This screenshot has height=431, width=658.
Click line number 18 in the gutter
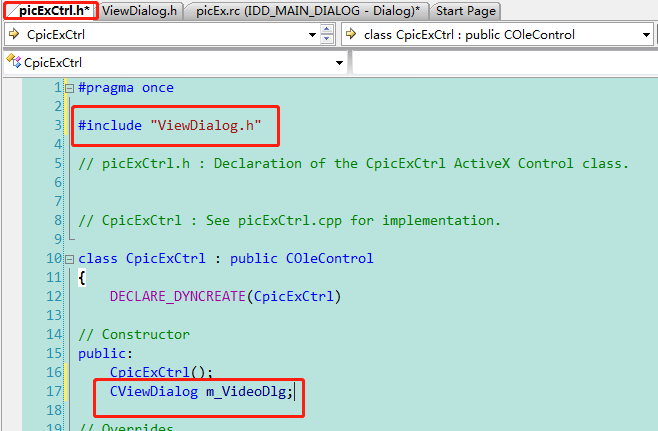click(x=54, y=410)
